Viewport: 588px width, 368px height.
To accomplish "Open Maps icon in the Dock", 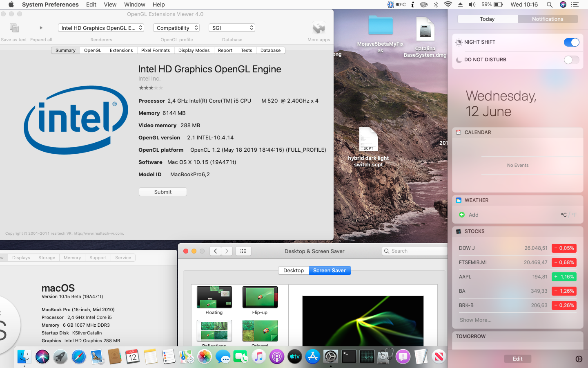I will [x=187, y=357].
